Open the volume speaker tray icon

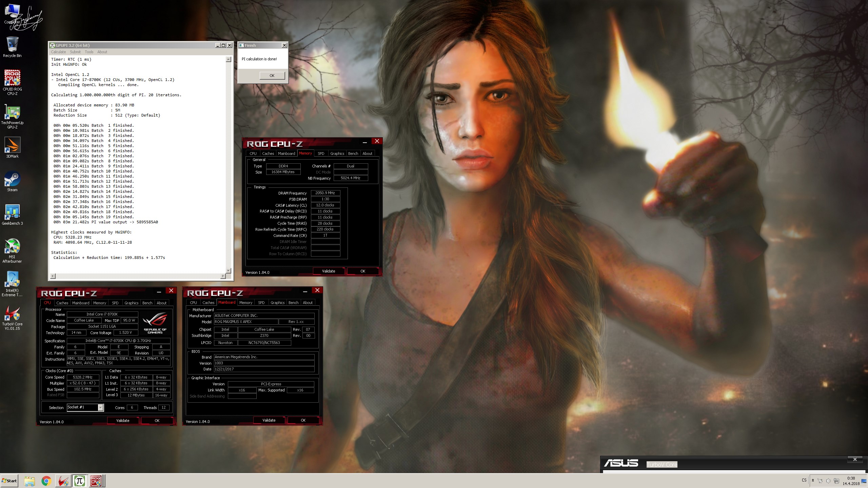click(828, 481)
